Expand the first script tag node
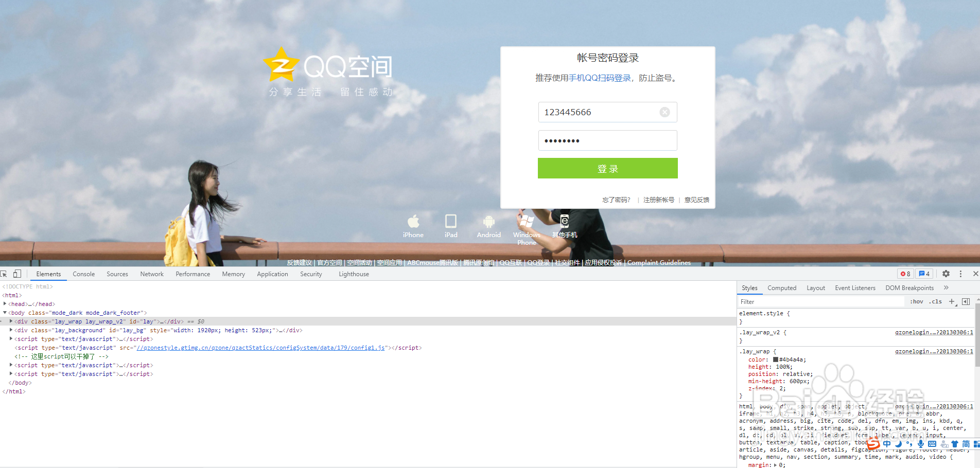This screenshot has width=980, height=468. tap(11, 339)
